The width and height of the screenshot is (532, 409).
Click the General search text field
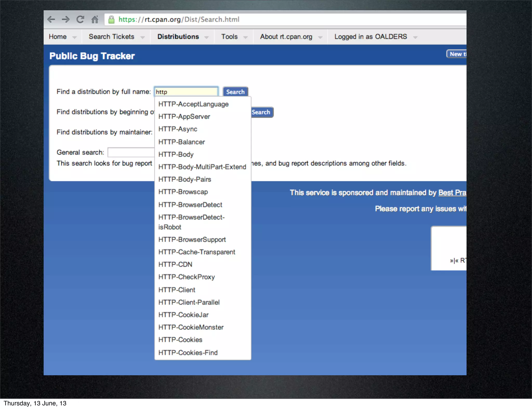(131, 152)
